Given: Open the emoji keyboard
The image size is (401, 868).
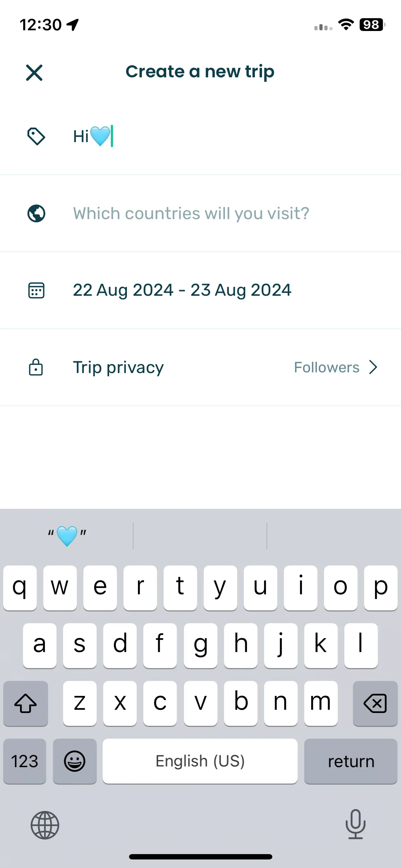Looking at the screenshot, I should pyautogui.click(x=74, y=761).
